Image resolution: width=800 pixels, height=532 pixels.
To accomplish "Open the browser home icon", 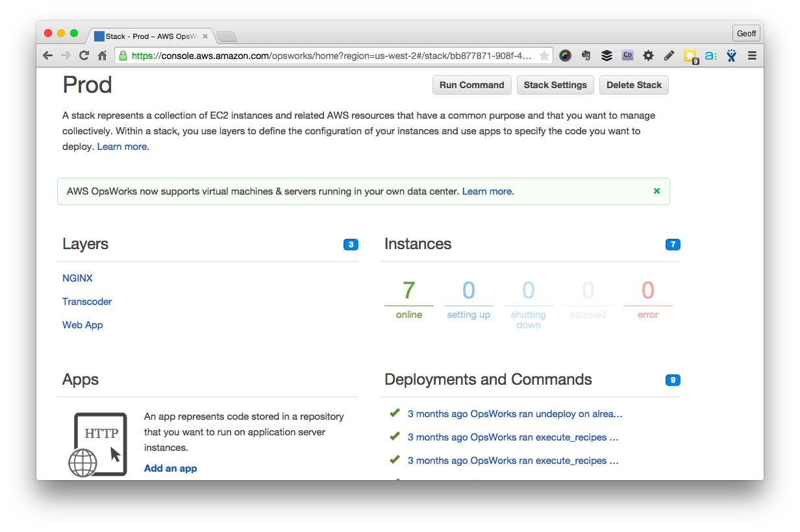I will point(102,56).
